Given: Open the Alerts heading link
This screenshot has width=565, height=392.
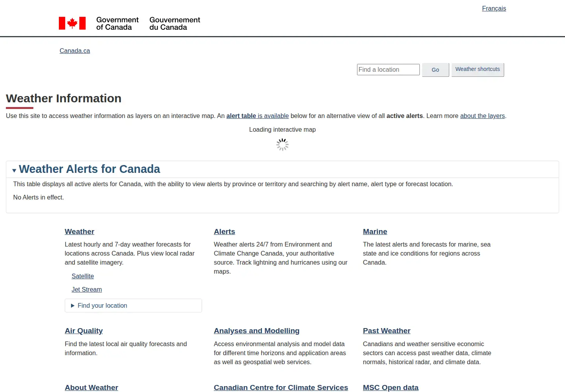Looking at the screenshot, I should coord(224,232).
